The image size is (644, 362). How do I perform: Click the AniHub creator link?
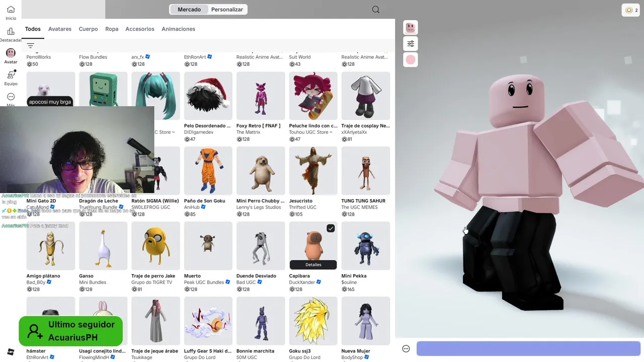coord(192,207)
